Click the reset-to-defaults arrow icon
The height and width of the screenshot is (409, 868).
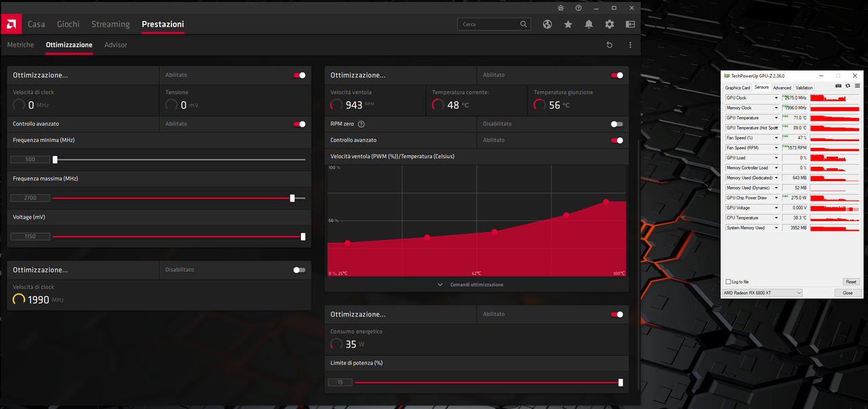coord(610,45)
